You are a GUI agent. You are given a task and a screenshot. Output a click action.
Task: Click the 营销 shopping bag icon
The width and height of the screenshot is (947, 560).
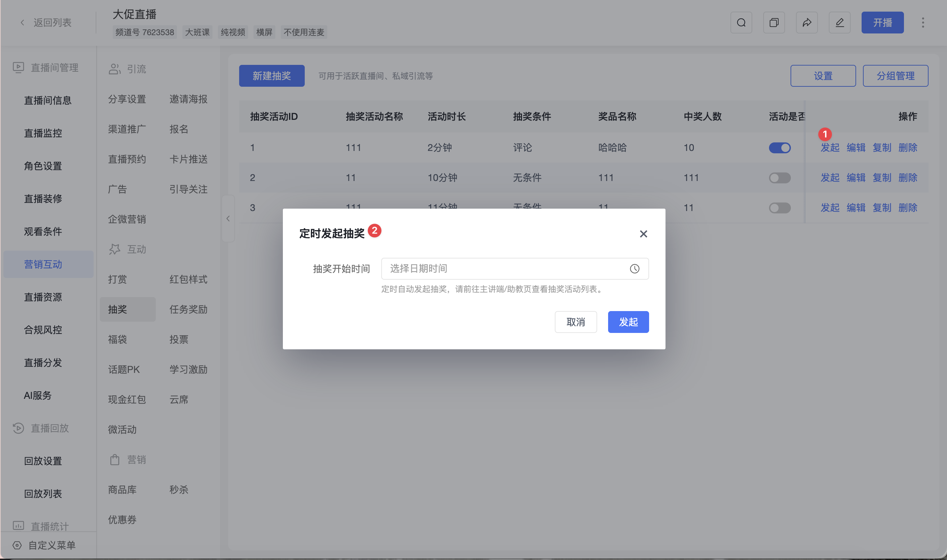115,460
